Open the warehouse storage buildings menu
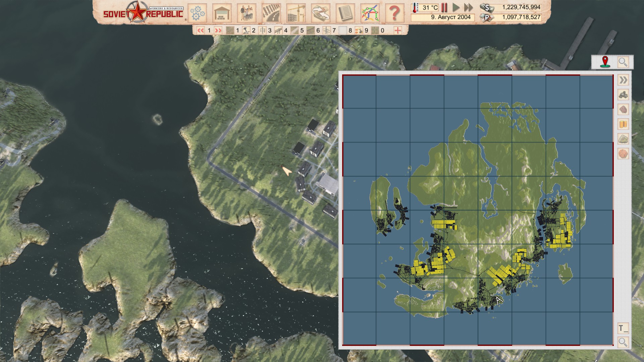Viewport: 644px width, 362px height. 222,13
